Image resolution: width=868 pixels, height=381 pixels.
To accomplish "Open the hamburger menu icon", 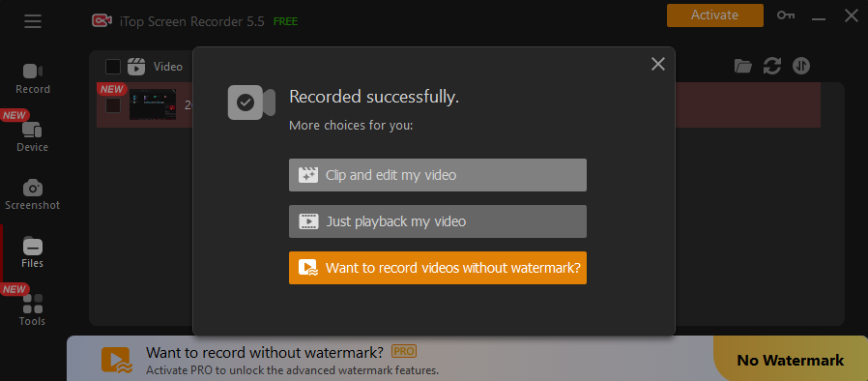I will click(33, 21).
